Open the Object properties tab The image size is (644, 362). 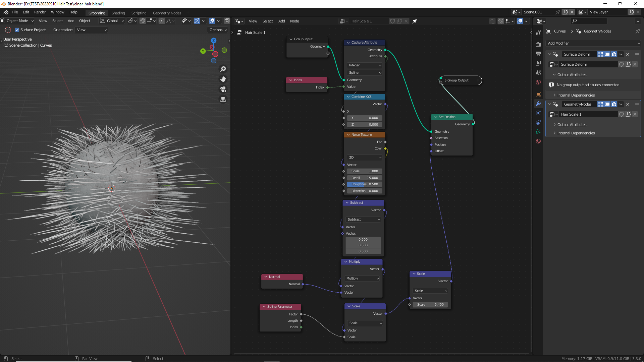(x=538, y=94)
